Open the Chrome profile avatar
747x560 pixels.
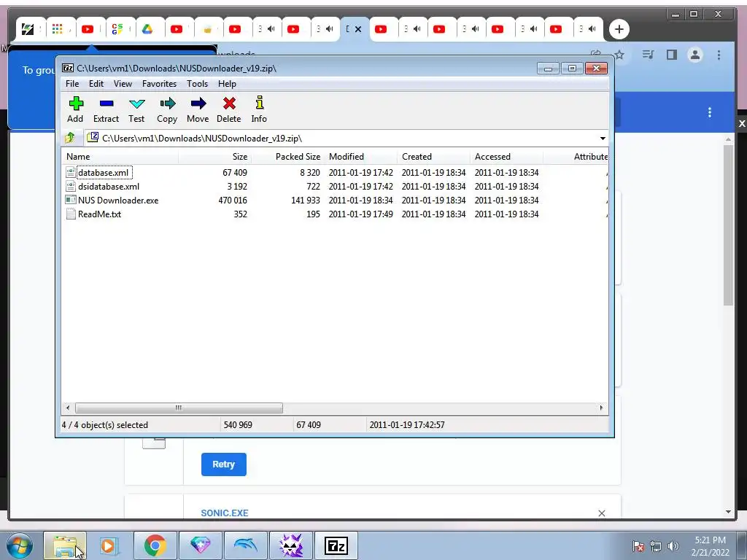point(695,55)
